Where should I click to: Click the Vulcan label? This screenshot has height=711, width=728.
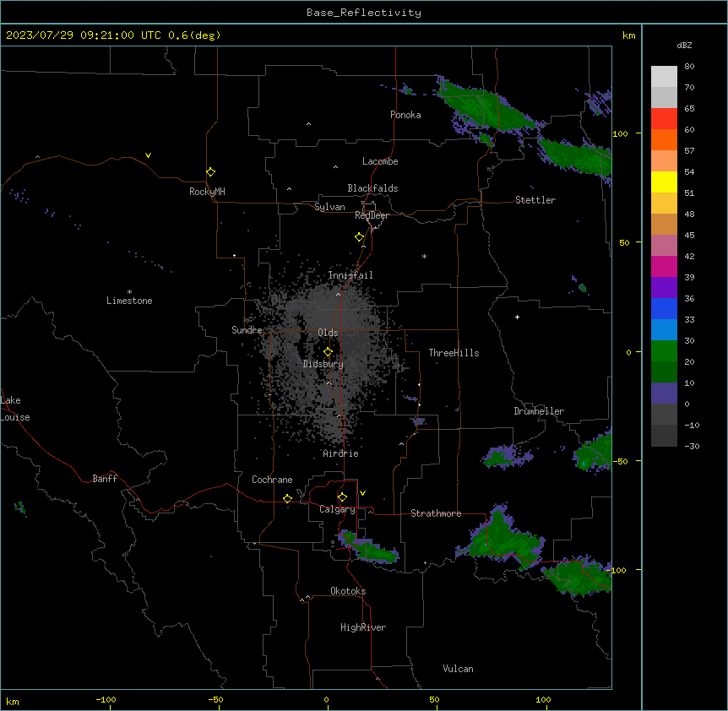pos(458,669)
